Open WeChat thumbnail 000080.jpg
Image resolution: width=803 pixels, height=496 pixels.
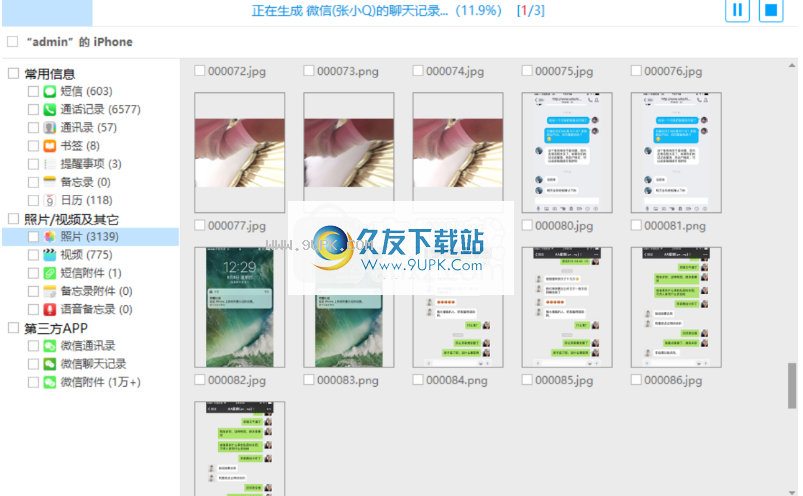[x=567, y=307]
